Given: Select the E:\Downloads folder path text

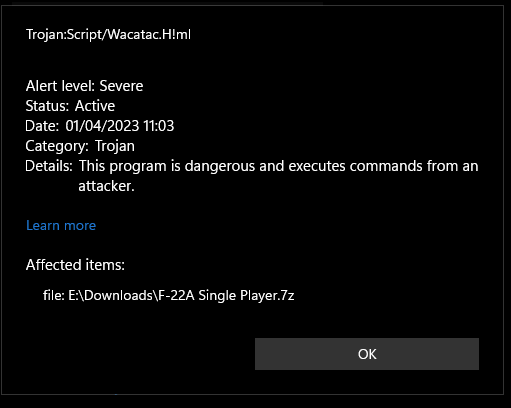Looking at the screenshot, I should pyautogui.click(x=112, y=295).
